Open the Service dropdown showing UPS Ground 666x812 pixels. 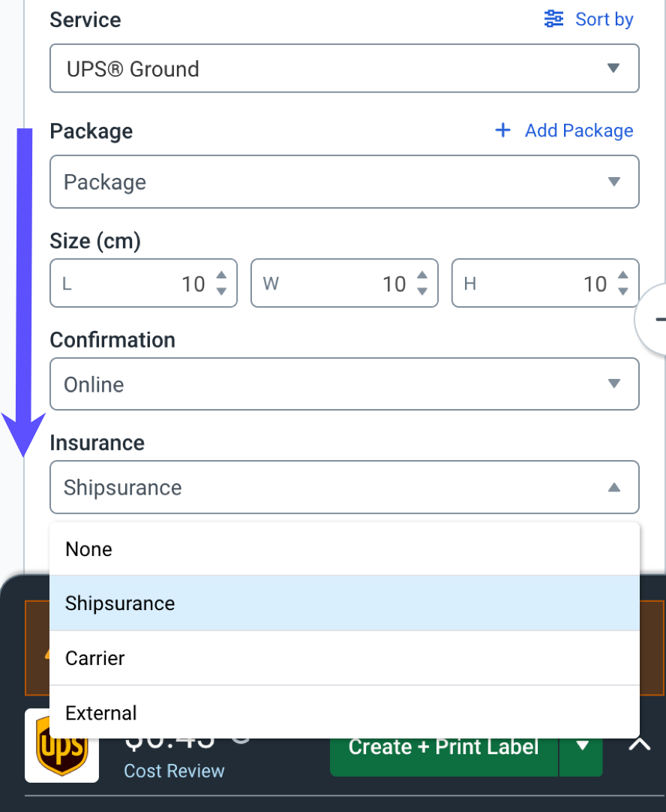pyautogui.click(x=344, y=68)
